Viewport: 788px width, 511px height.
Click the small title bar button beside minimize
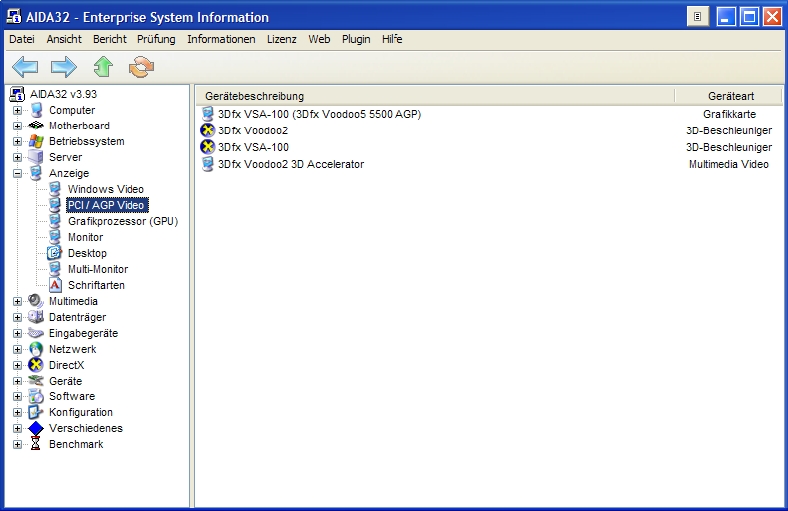pyautogui.click(x=698, y=17)
